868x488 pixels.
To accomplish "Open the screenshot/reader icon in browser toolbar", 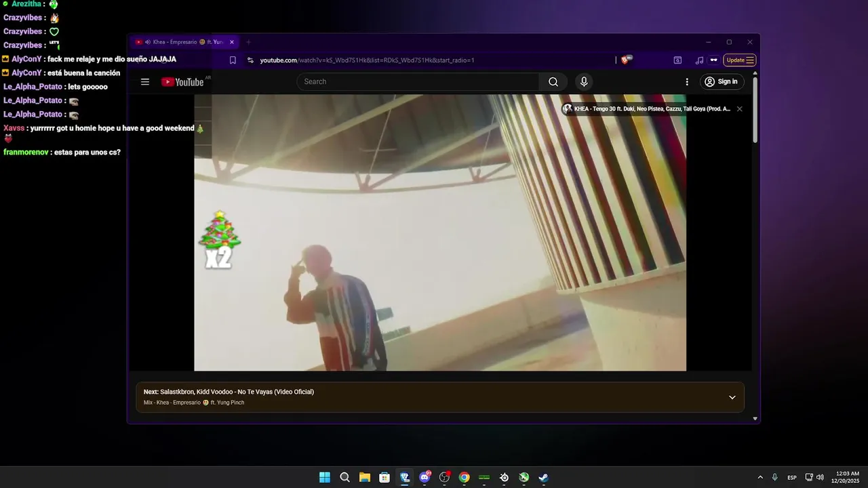I will point(677,60).
